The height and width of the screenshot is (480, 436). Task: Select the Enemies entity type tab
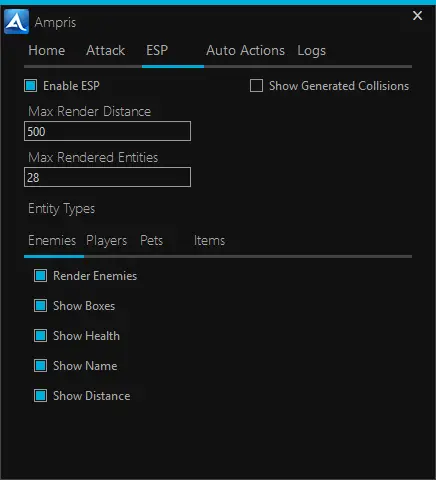coord(52,240)
